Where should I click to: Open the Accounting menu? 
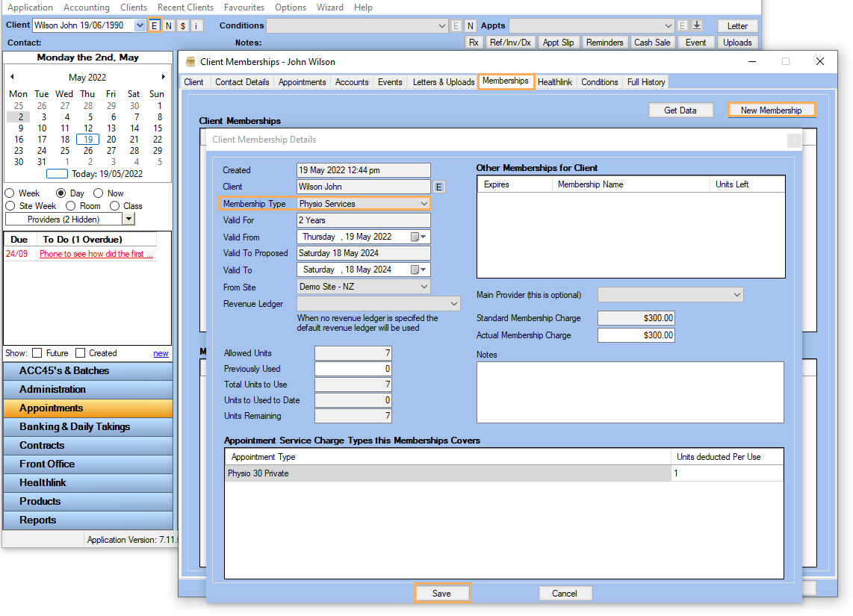pos(86,7)
